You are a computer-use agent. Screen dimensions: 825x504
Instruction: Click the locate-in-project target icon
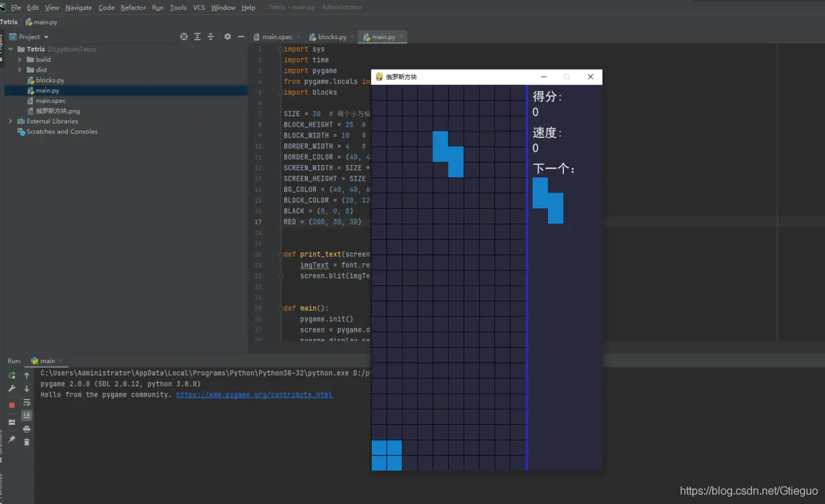tap(184, 36)
